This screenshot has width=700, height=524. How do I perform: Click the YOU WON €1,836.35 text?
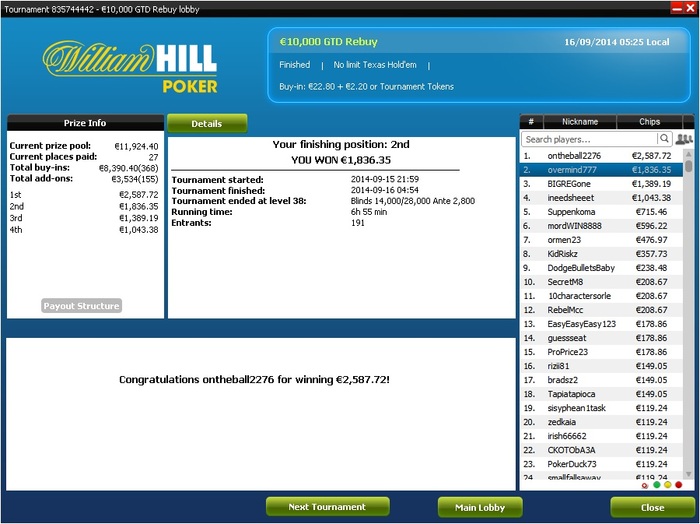341,160
